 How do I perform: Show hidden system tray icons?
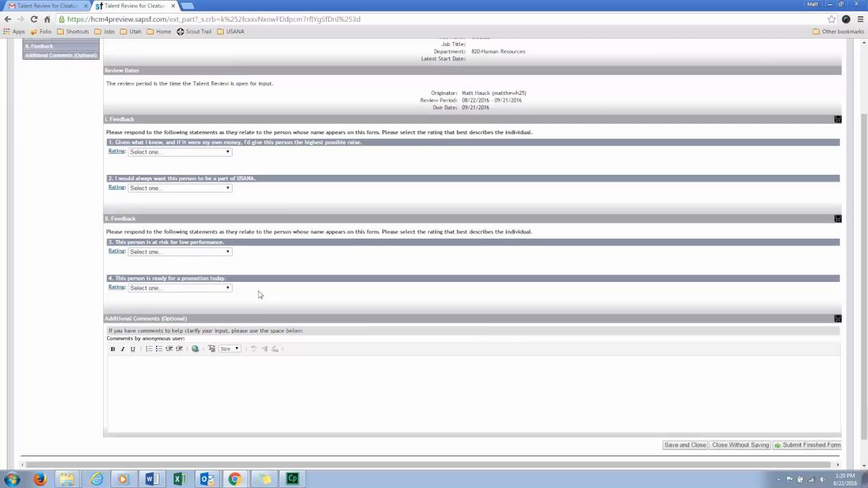click(x=779, y=480)
